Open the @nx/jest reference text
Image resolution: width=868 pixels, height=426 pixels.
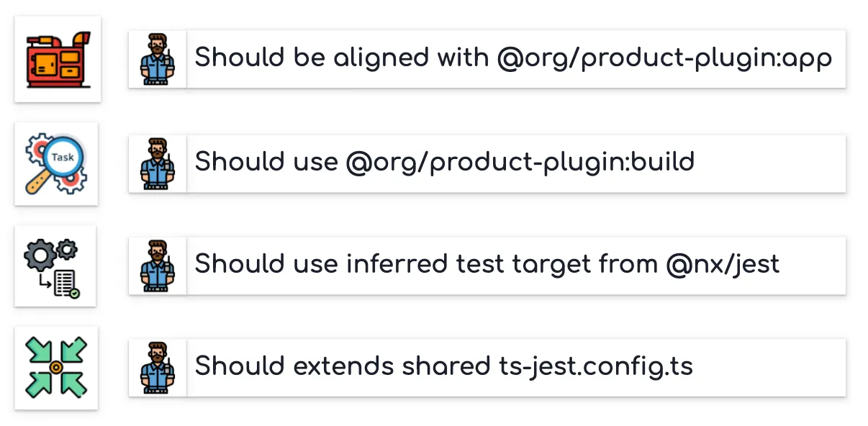(723, 265)
